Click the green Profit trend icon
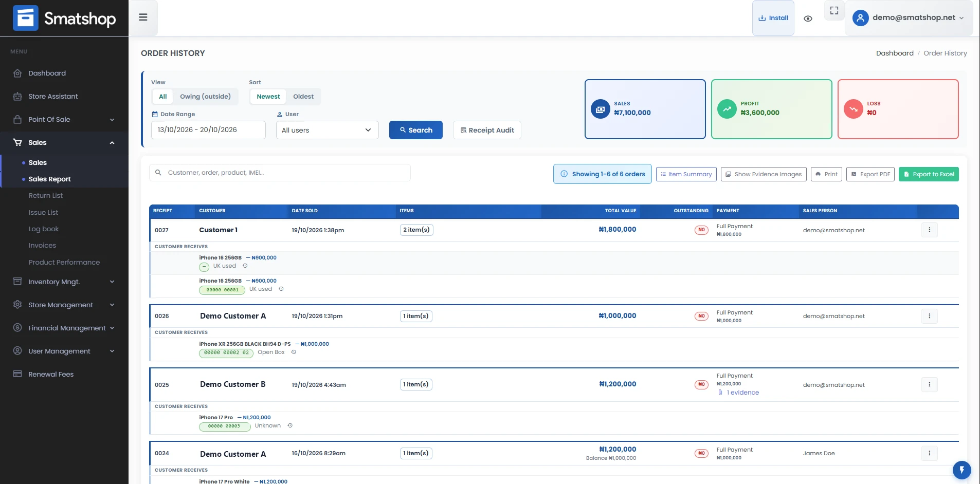This screenshot has width=980, height=484. [x=727, y=109]
